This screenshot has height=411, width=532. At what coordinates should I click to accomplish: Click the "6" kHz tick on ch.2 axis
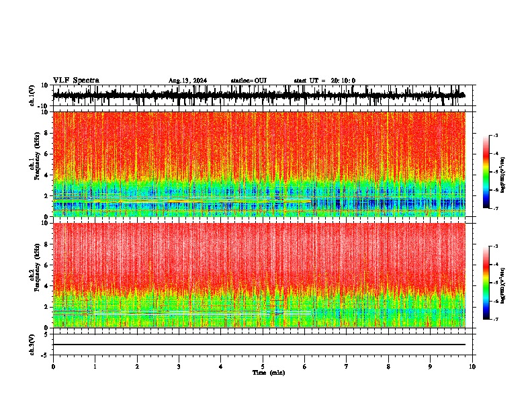[46, 265]
